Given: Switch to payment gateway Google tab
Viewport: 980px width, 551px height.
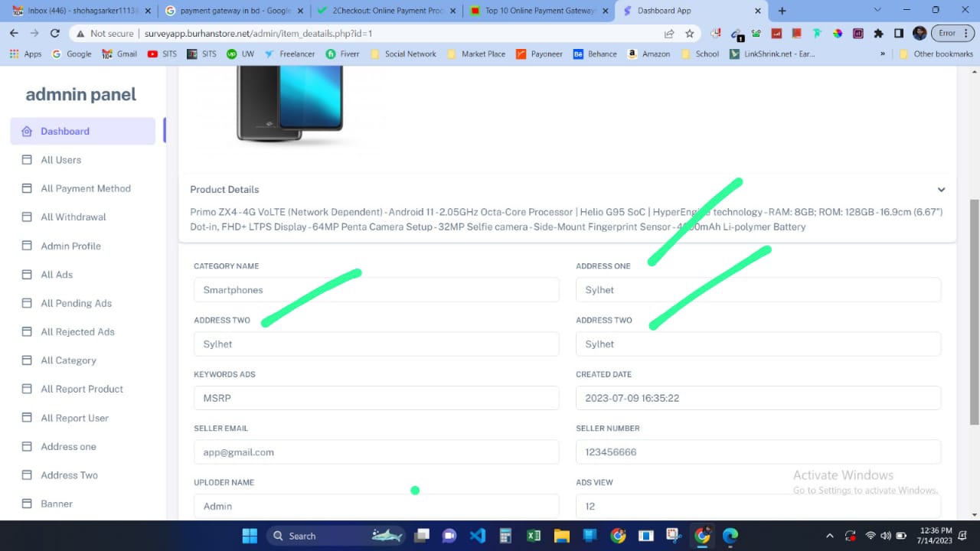Looking at the screenshot, I should tap(235, 11).
